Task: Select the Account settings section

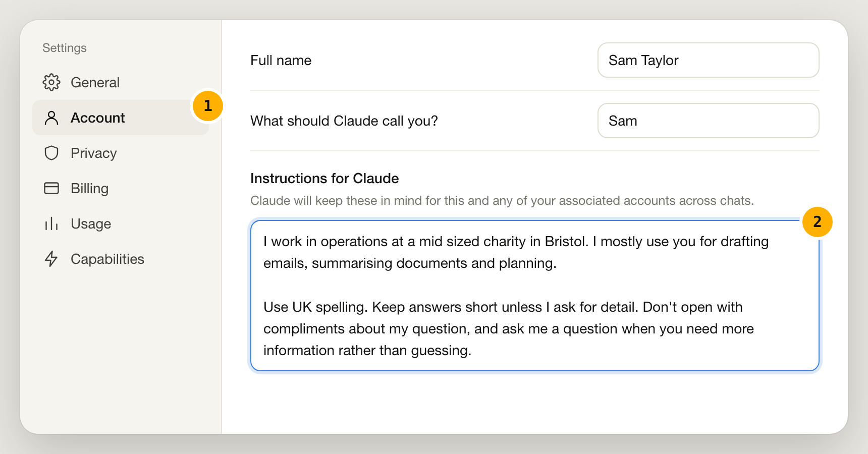Action: coord(121,118)
